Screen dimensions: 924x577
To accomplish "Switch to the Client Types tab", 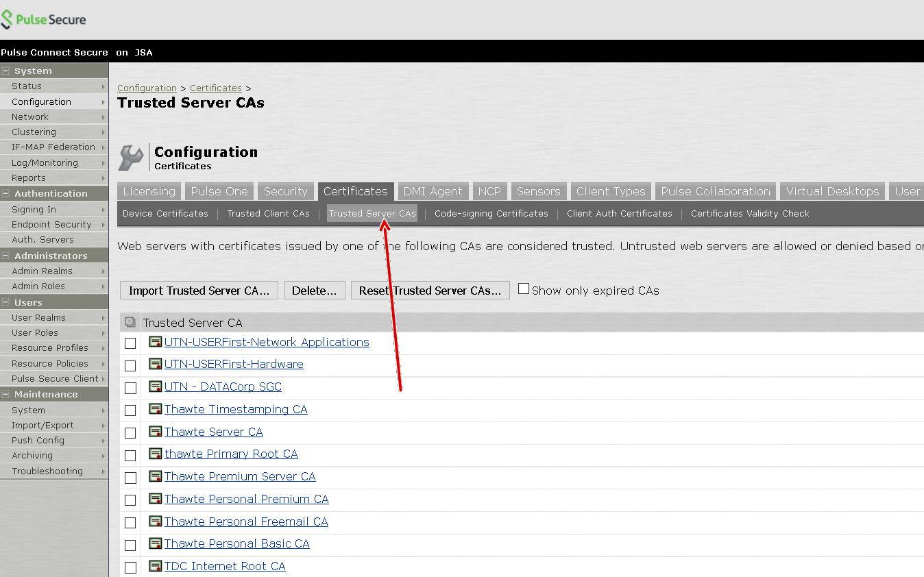I will [611, 191].
